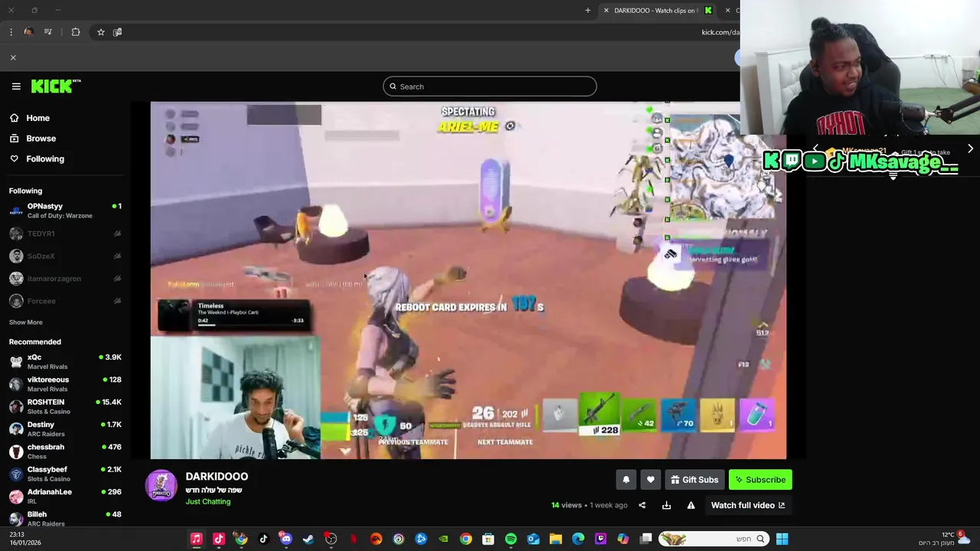Open Watch full video link
Viewport: 980px width, 551px height.
pyautogui.click(x=747, y=505)
